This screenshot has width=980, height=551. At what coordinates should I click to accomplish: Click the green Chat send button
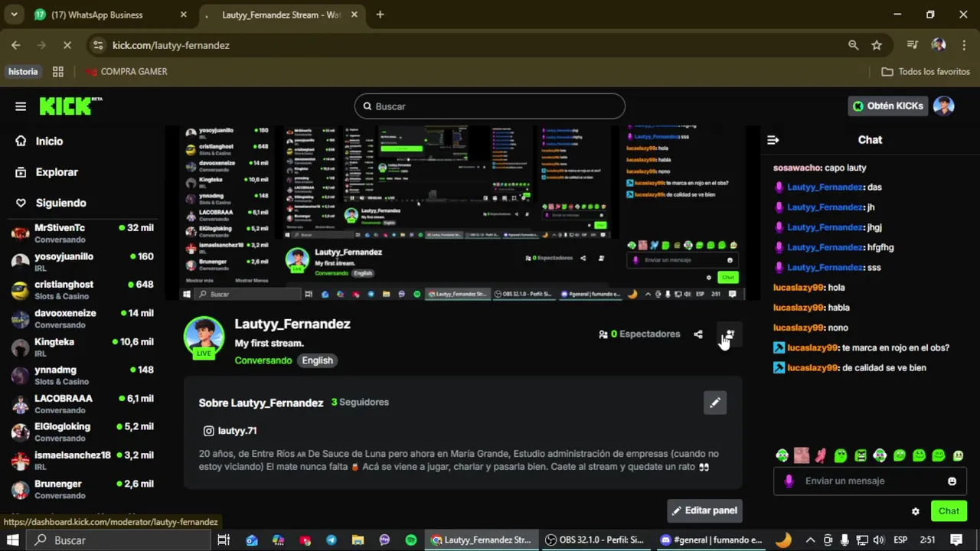[949, 511]
